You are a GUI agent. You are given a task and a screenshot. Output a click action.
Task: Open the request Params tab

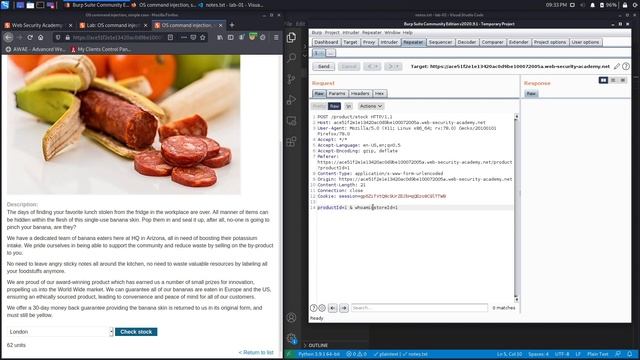337,93
